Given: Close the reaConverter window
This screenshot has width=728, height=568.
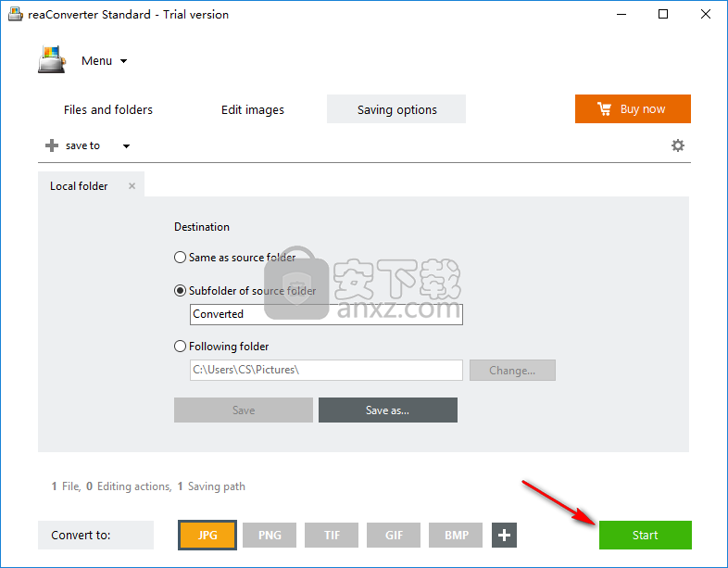Looking at the screenshot, I should 705,15.
